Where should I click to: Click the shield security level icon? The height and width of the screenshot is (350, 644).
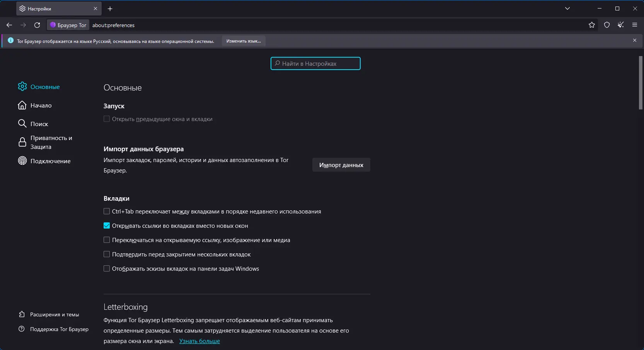pyautogui.click(x=607, y=25)
